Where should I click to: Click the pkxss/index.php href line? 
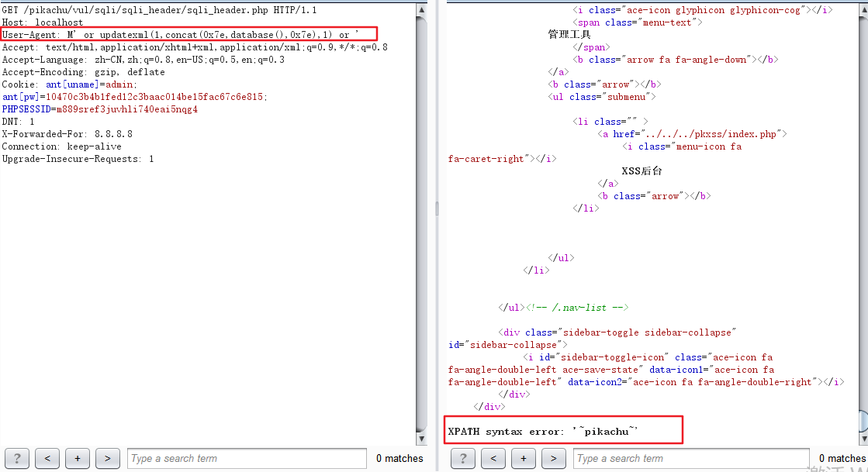click(x=692, y=134)
